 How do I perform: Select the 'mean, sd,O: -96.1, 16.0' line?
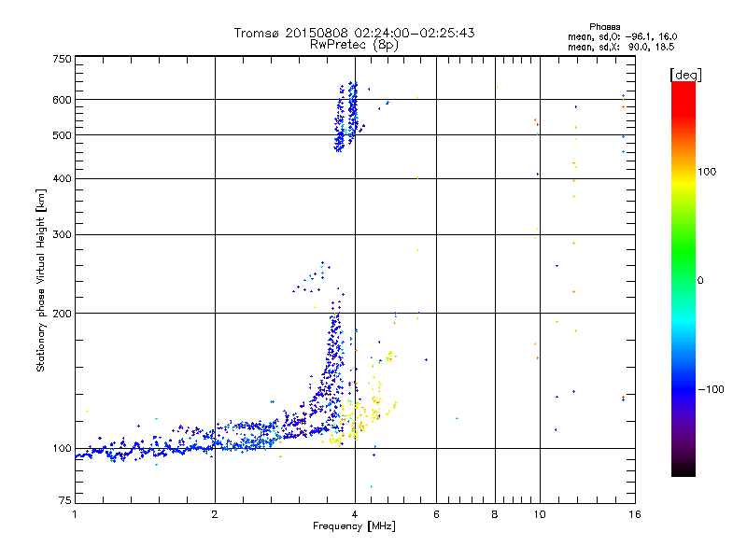[x=622, y=36]
